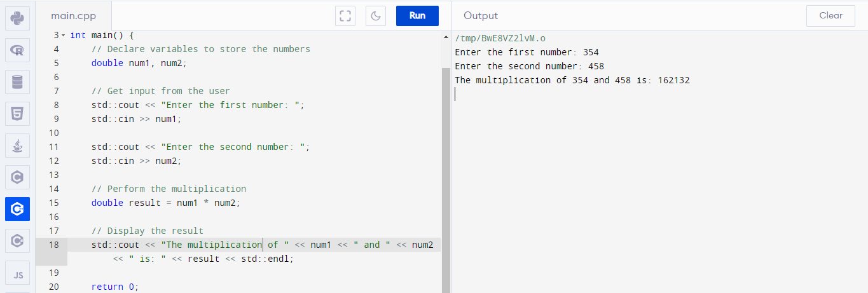868x293 pixels.
Task: Click the '// Perform the multiplication' comment
Action: coord(169,189)
